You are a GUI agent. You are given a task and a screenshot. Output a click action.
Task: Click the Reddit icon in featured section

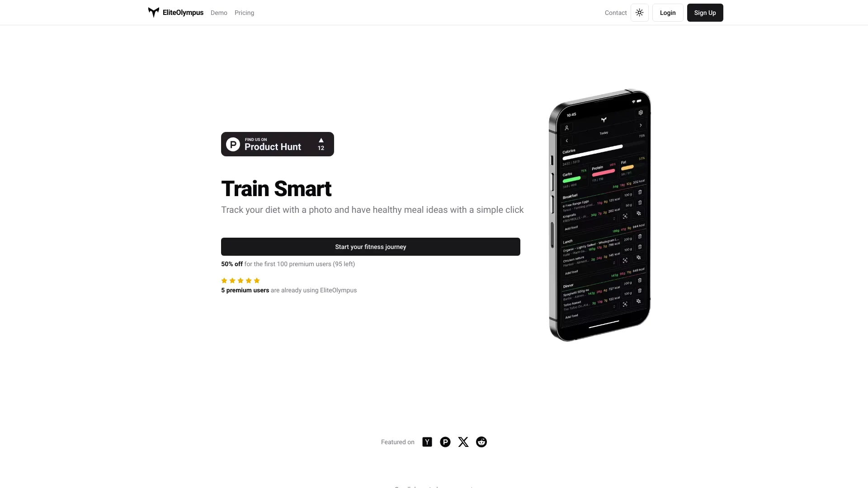click(x=481, y=442)
